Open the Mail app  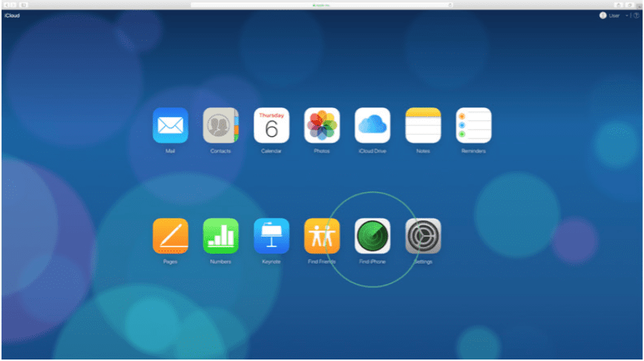[x=171, y=125]
